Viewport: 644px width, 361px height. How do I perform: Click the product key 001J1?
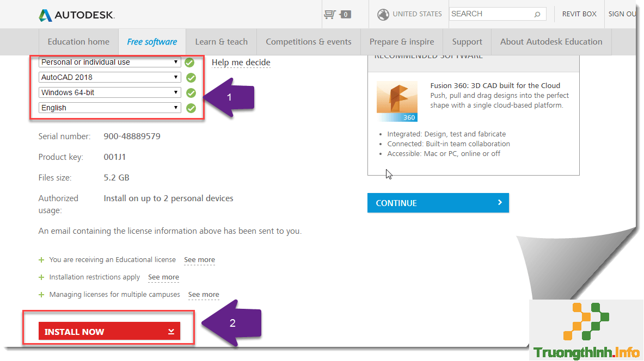pos(114,157)
